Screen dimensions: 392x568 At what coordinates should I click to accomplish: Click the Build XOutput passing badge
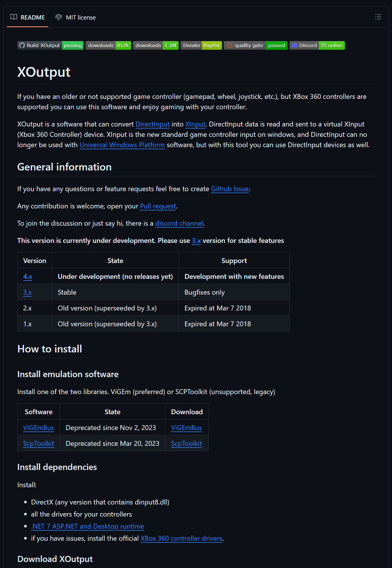[x=51, y=45]
